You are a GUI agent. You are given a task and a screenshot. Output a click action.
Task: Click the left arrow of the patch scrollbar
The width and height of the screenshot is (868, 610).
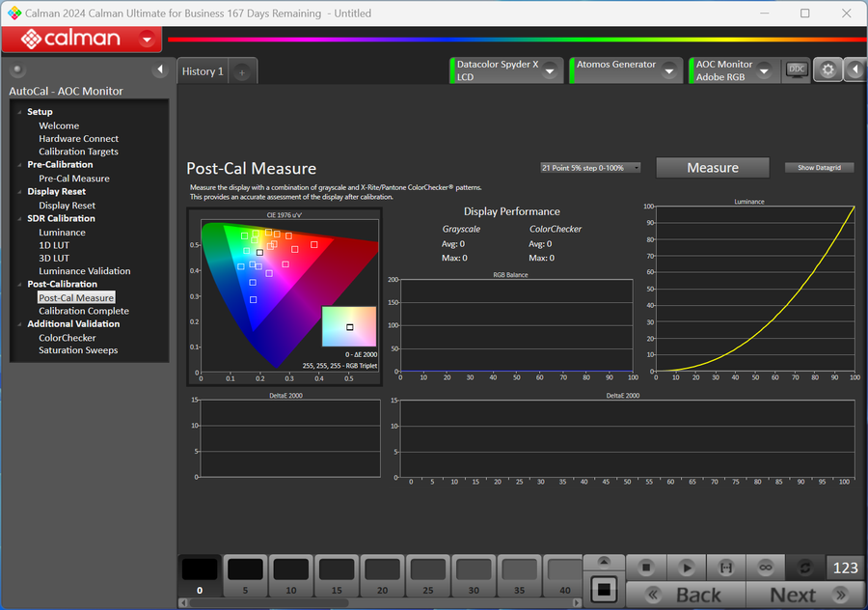pos(182,603)
